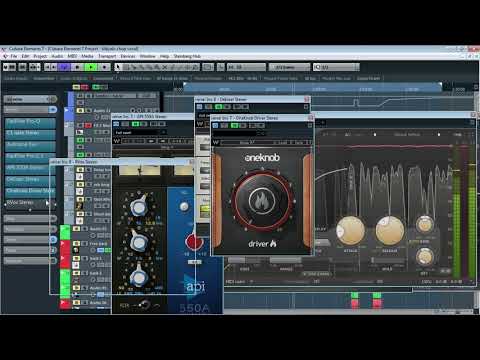This screenshot has height=360, width=480.
Task: Open the MIDI menu
Action: coord(72,56)
